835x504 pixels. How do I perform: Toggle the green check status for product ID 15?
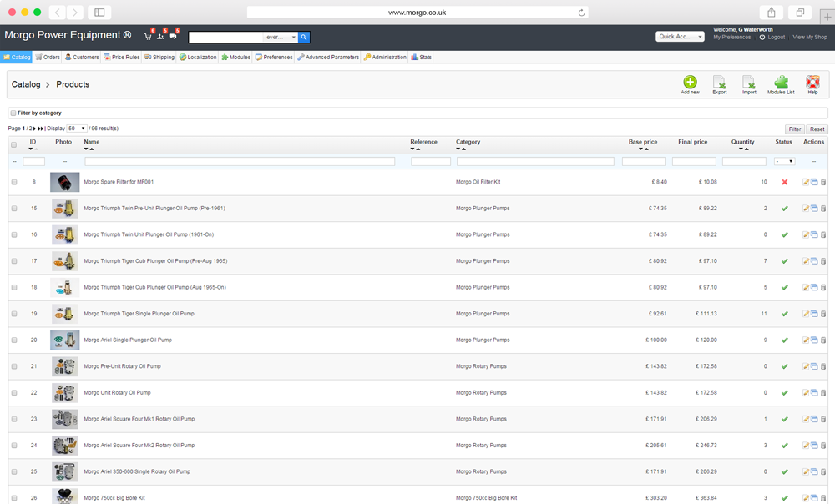784,209
